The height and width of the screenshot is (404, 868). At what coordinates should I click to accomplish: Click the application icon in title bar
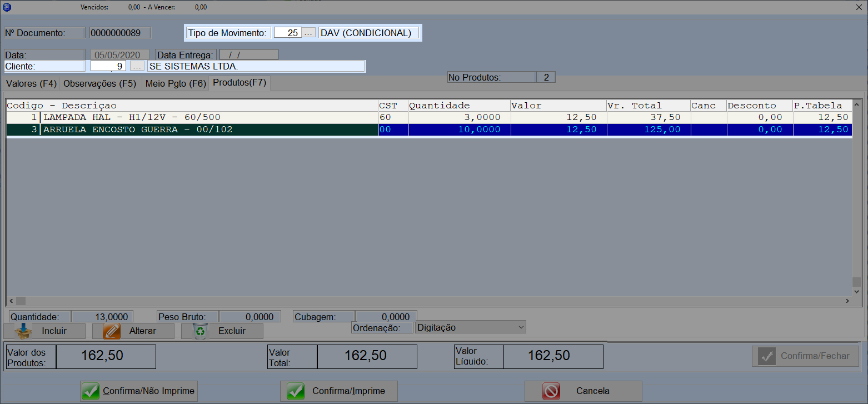[7, 7]
